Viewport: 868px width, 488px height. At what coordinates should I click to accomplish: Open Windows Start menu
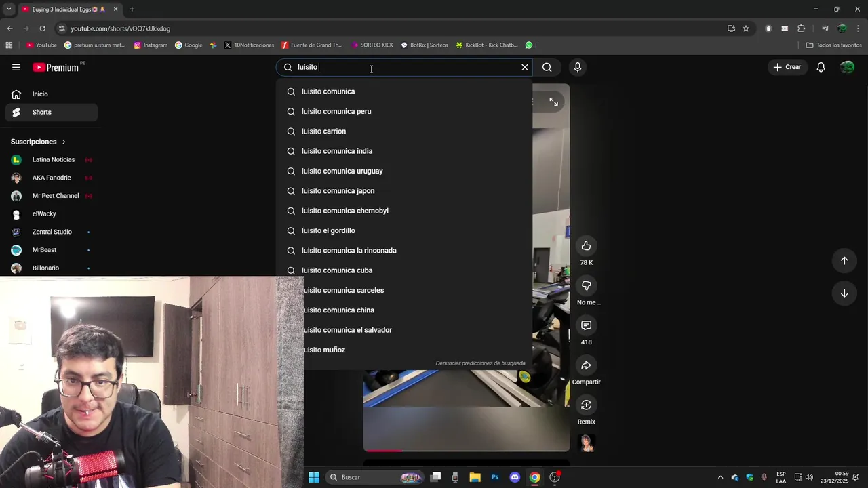click(x=314, y=477)
